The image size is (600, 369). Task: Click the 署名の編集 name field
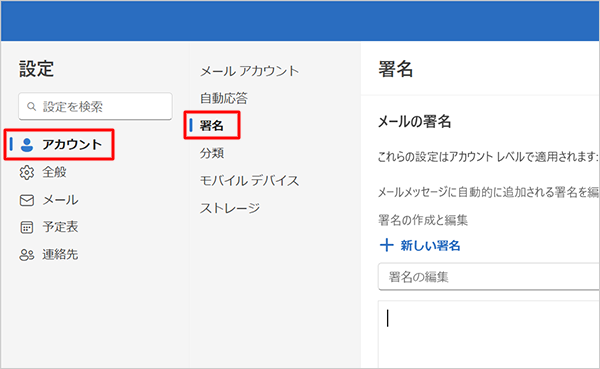click(x=489, y=277)
